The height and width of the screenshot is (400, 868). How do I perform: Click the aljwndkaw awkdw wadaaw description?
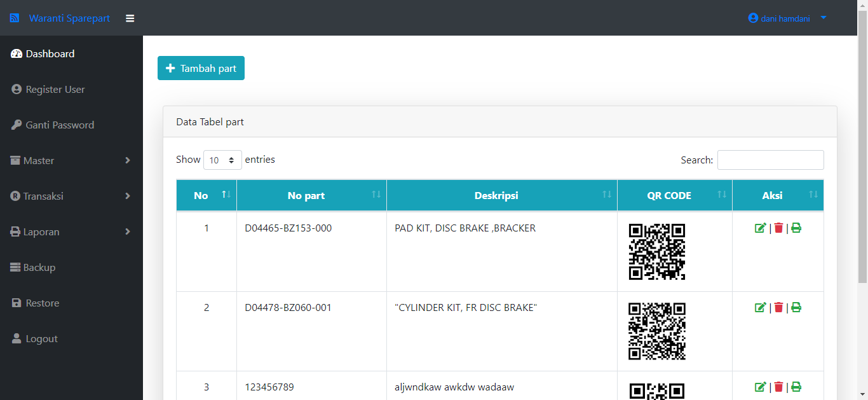pos(454,387)
